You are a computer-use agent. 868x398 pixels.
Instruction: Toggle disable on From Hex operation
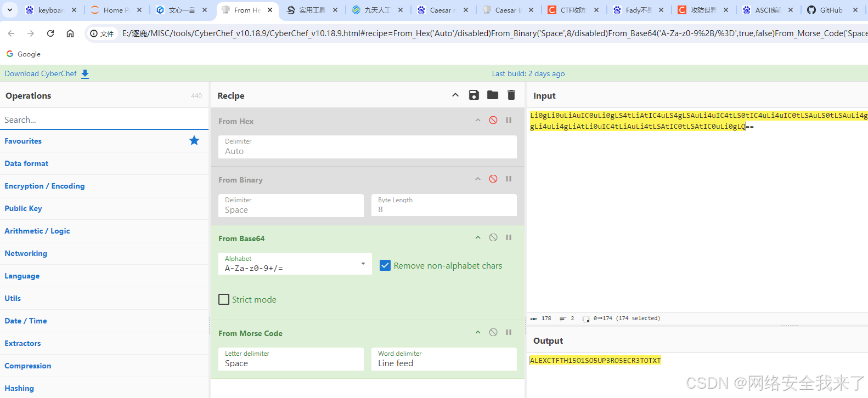coord(493,120)
